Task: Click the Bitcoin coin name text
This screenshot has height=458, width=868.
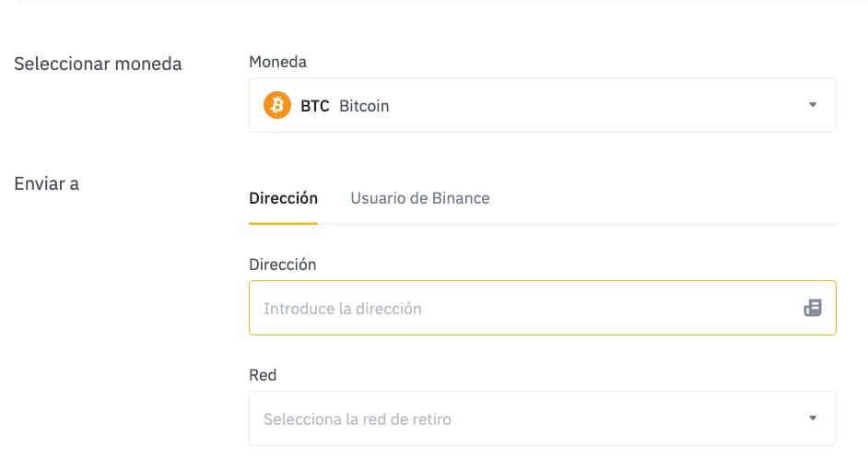Action: [364, 106]
